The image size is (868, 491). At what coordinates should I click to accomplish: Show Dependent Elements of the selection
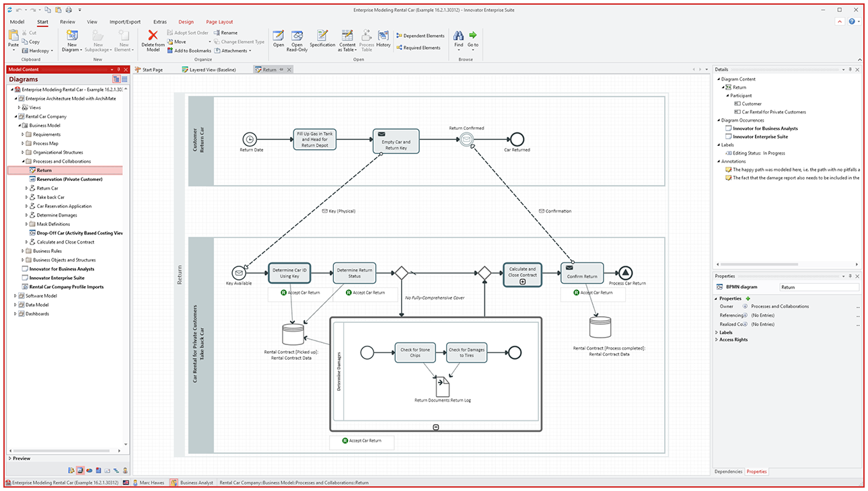[420, 36]
